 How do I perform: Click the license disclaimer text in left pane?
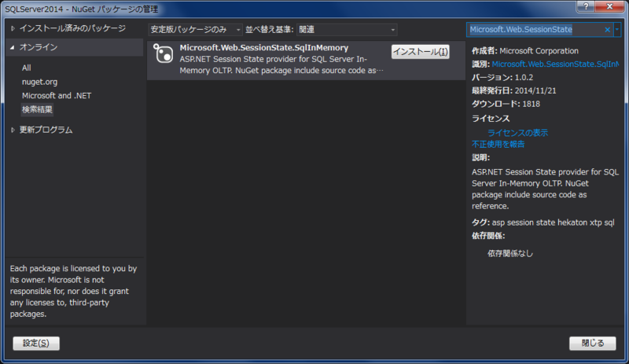tap(73, 292)
